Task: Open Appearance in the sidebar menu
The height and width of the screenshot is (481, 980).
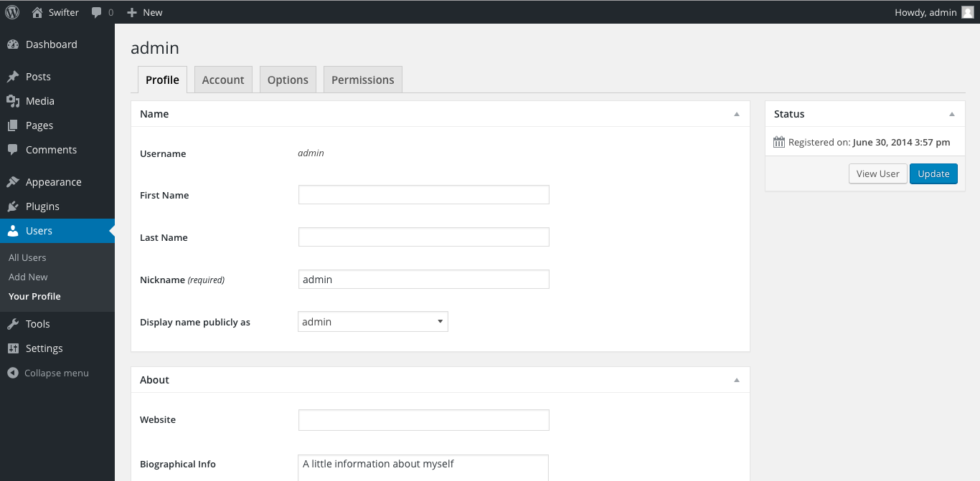Action: point(57,182)
